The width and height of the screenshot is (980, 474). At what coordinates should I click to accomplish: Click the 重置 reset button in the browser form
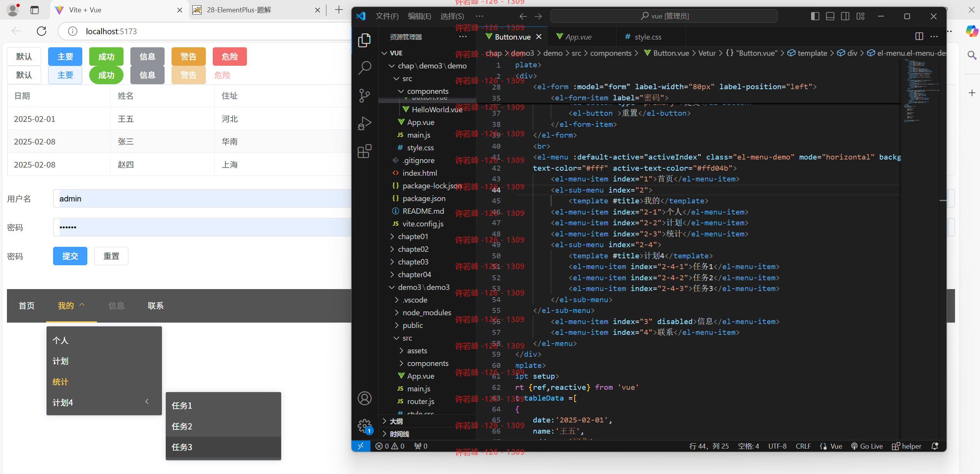tap(111, 256)
